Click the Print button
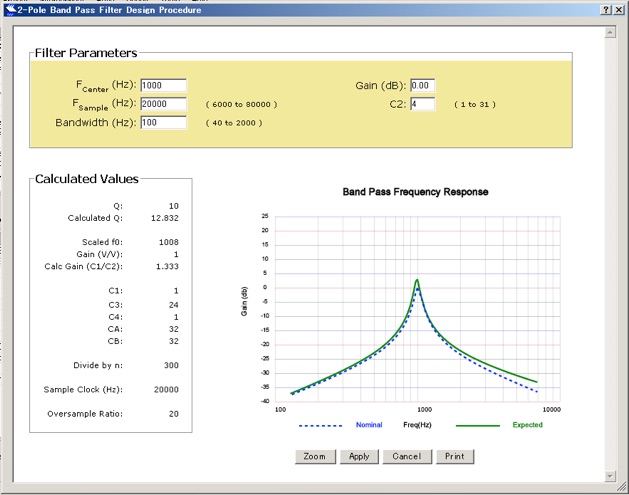 tap(455, 456)
